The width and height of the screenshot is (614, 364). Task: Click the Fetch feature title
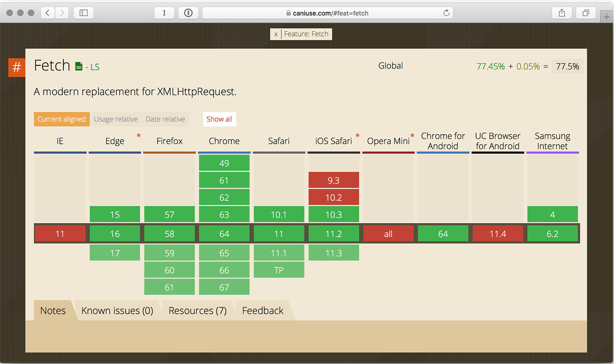pos(52,66)
